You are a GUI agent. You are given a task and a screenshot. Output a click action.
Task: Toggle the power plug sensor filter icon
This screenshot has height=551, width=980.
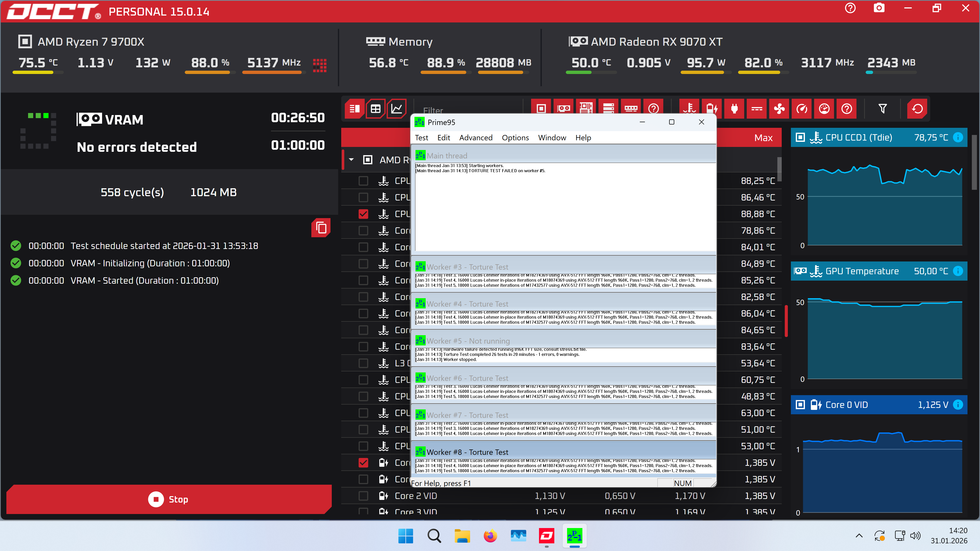tap(734, 109)
